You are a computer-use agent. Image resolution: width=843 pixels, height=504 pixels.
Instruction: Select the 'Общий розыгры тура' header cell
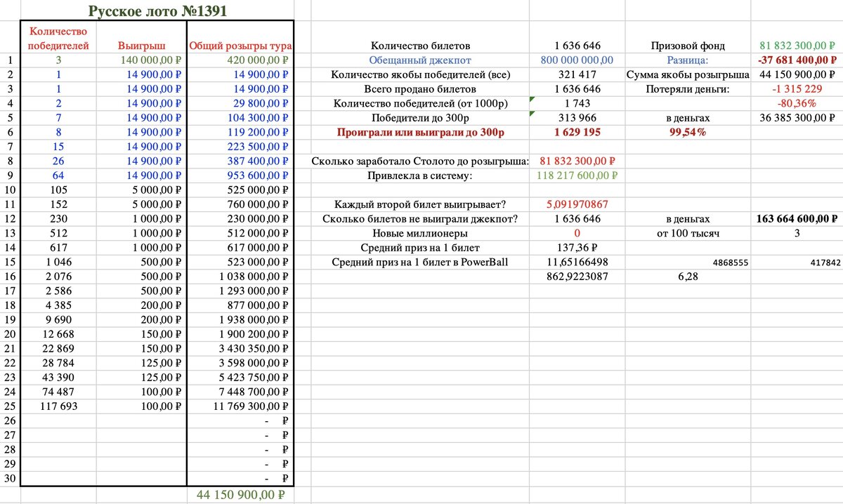pyautogui.click(x=241, y=46)
